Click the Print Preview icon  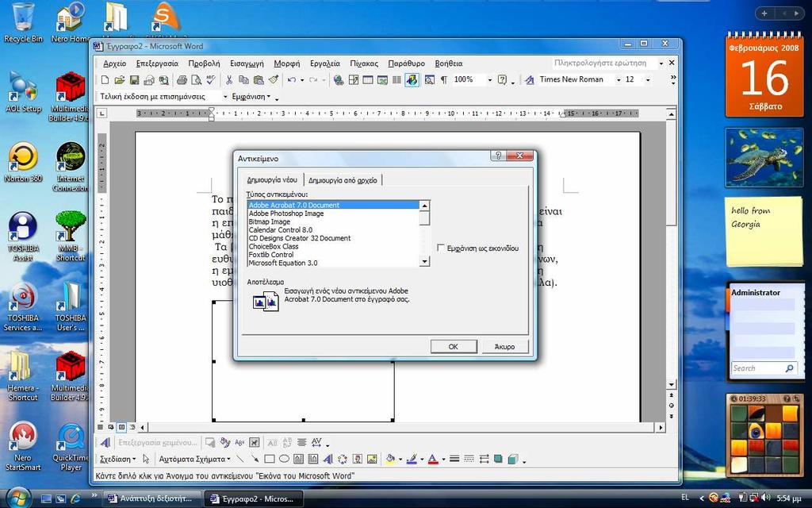click(197, 80)
